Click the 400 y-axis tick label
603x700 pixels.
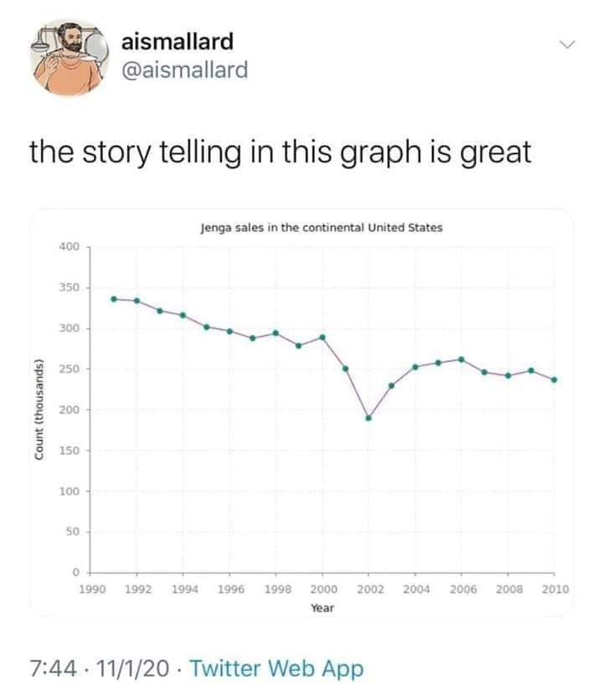(69, 247)
